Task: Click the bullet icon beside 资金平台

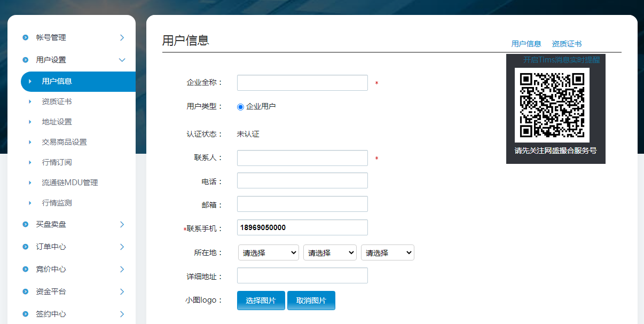Action: (x=25, y=292)
